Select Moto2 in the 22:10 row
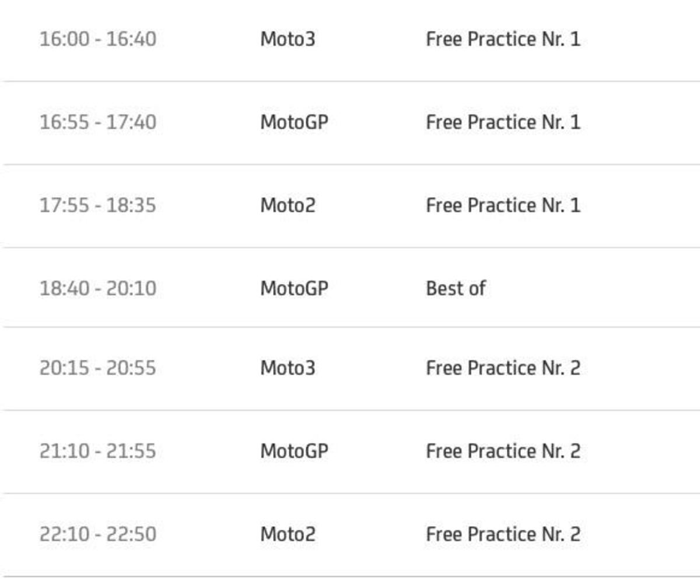 [x=288, y=534]
